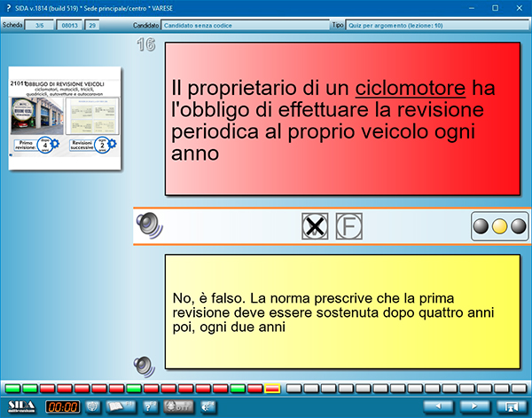Play audio for the question text
The height and width of the screenshot is (418, 532).
coord(149,225)
